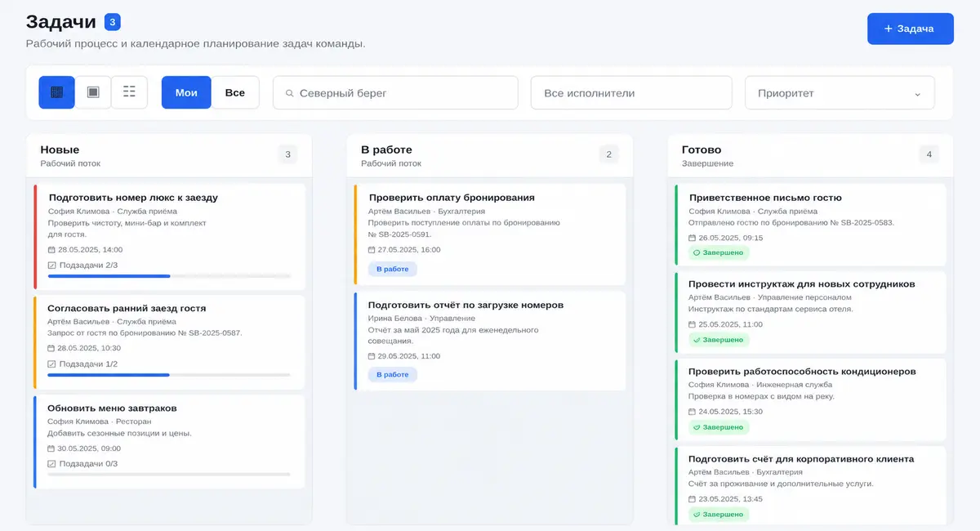
Task: Click Артём Васильев · Управление персоналом line
Action: point(770,297)
